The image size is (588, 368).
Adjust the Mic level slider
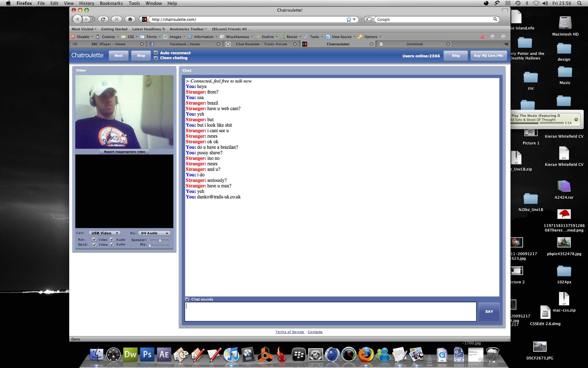tap(150, 245)
